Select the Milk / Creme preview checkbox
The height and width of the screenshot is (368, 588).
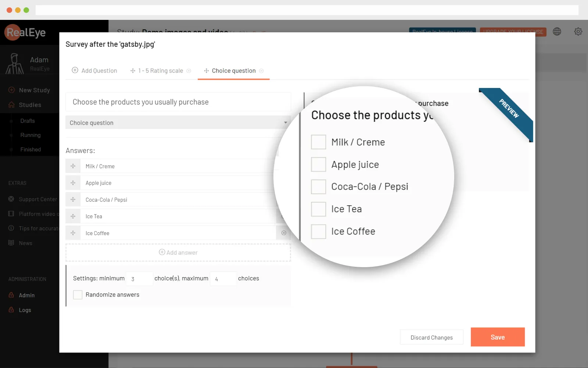tap(318, 142)
